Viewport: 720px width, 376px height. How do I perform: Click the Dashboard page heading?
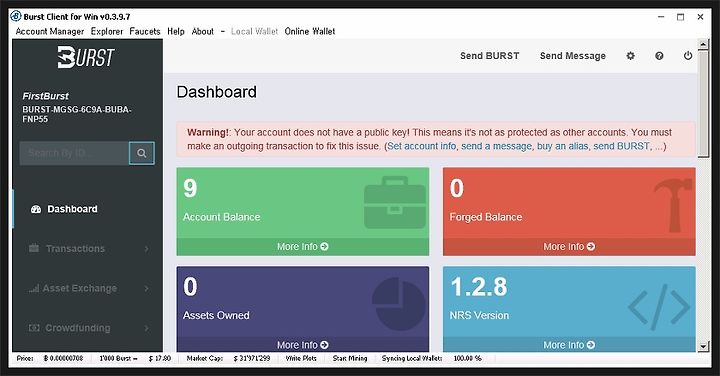pyautogui.click(x=217, y=92)
